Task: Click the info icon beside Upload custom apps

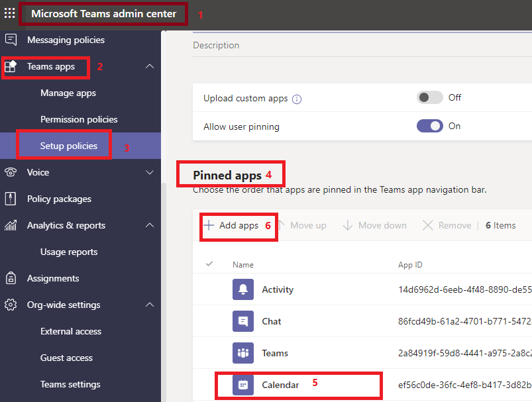Action: tap(297, 99)
